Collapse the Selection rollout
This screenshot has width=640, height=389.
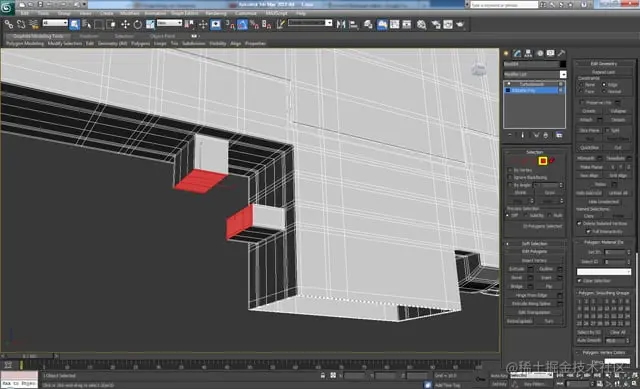click(x=534, y=152)
